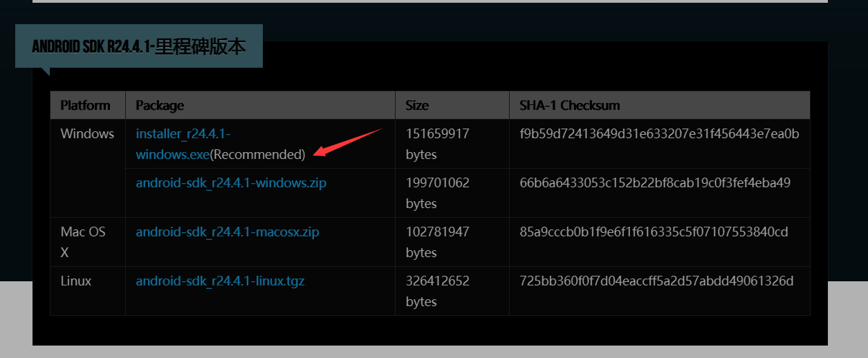Image resolution: width=868 pixels, height=358 pixels.
Task: Click size value 102781947 bytes
Action: (x=438, y=242)
